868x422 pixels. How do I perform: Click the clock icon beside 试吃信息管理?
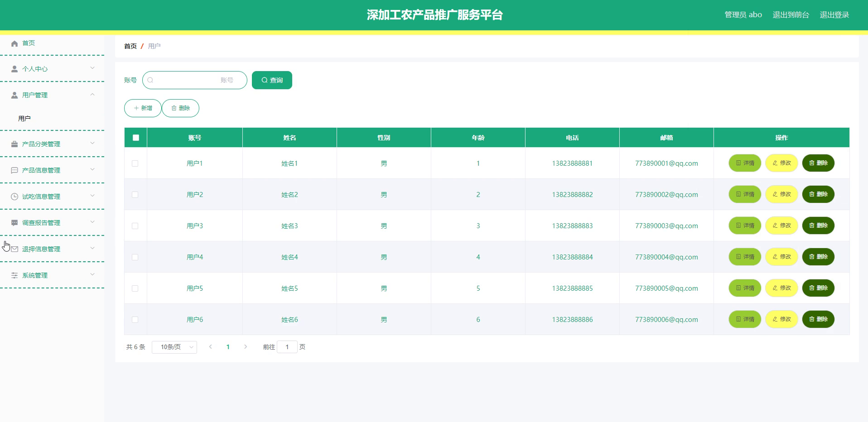14,197
